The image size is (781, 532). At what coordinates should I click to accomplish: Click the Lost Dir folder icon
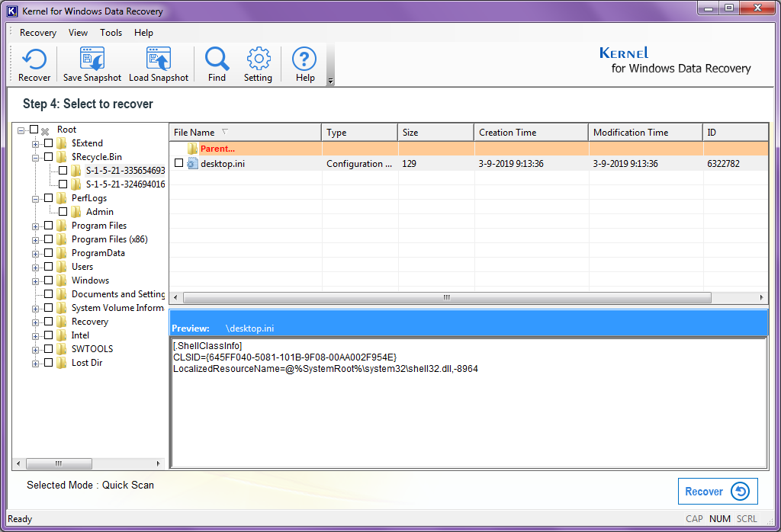(62, 363)
